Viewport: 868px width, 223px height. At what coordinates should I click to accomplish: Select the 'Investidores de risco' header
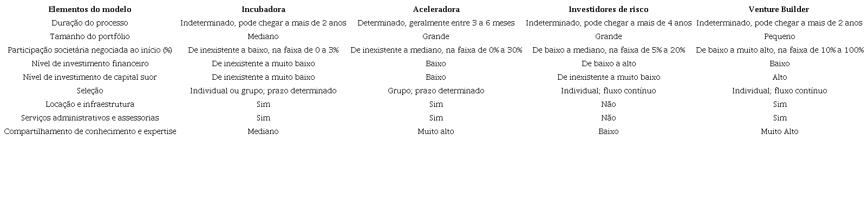[608, 9]
